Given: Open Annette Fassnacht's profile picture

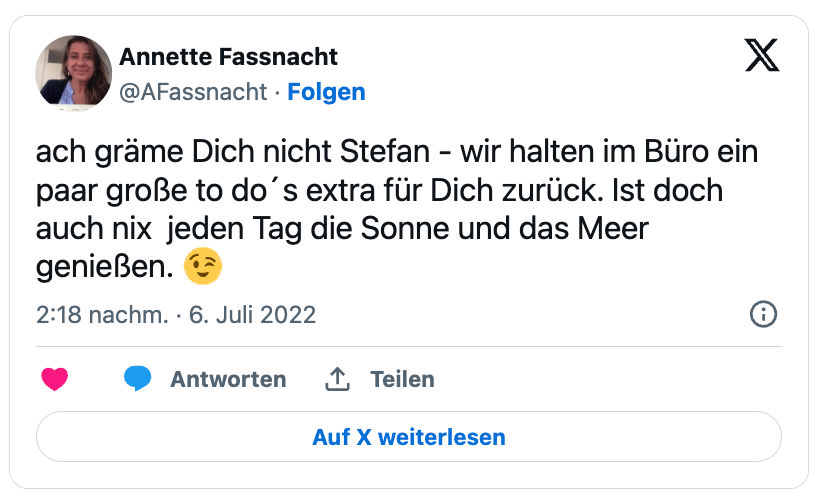Looking at the screenshot, I should click(x=73, y=73).
